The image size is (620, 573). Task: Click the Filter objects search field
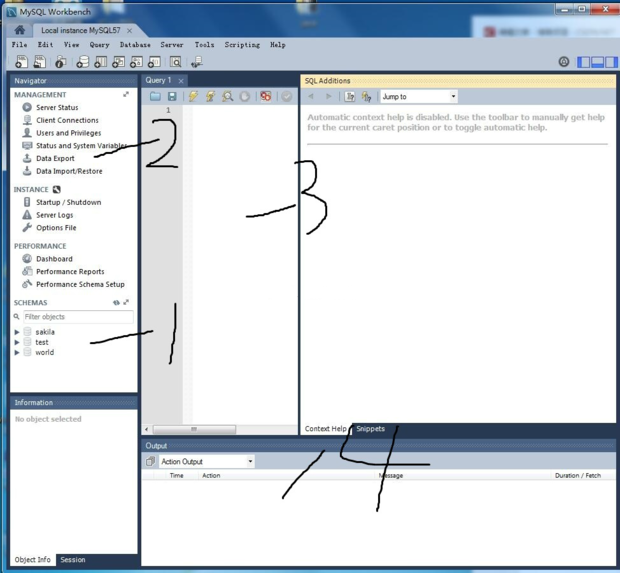point(76,317)
